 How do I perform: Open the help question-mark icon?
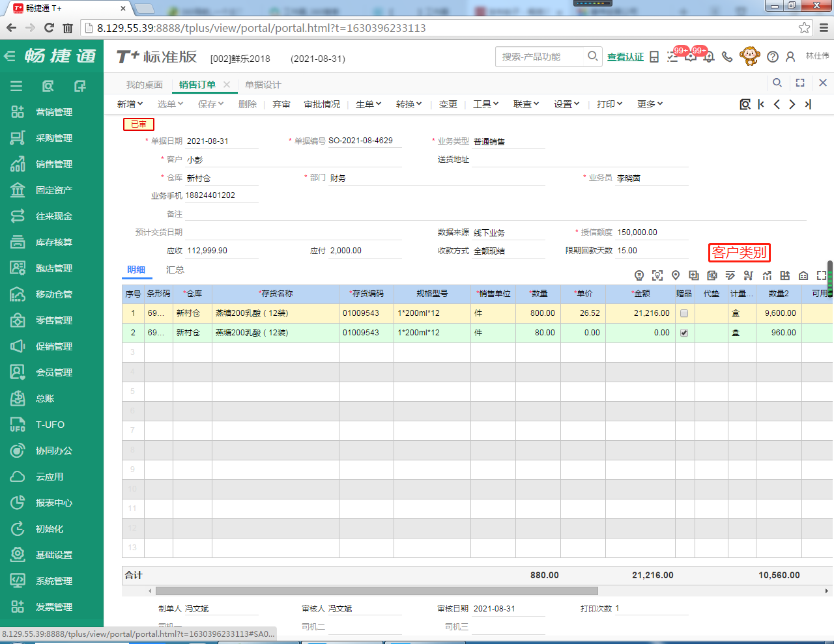773,57
